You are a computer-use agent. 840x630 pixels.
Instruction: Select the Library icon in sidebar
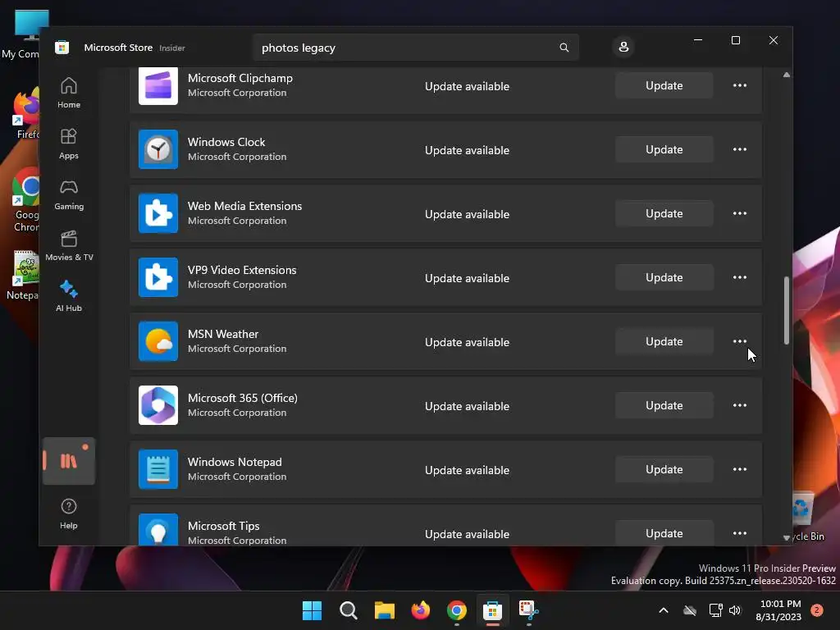pos(69,461)
